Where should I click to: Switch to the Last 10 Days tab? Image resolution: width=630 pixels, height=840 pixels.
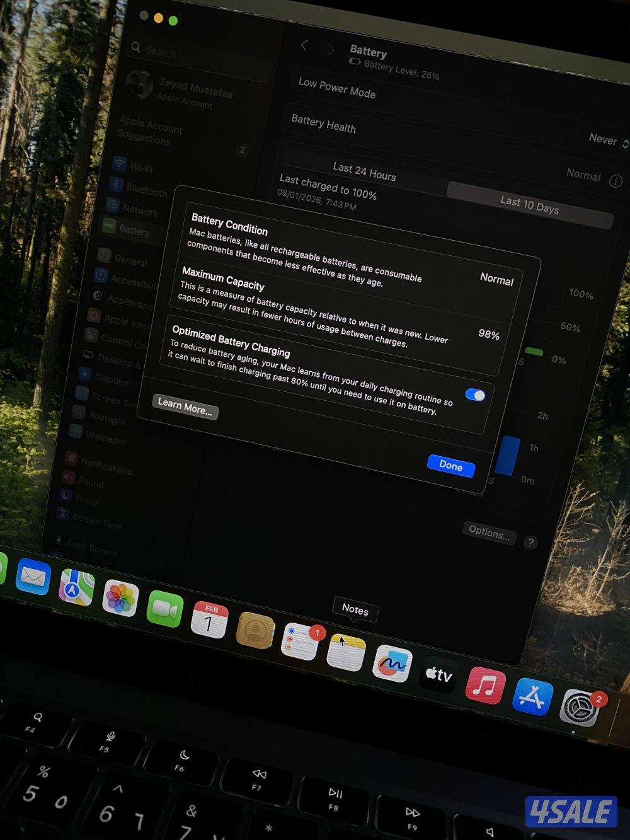click(x=529, y=205)
